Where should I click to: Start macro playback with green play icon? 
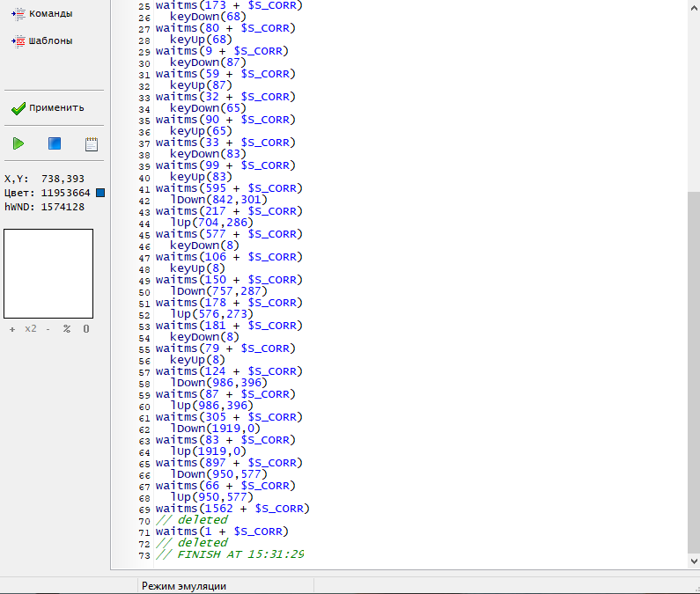[18, 143]
